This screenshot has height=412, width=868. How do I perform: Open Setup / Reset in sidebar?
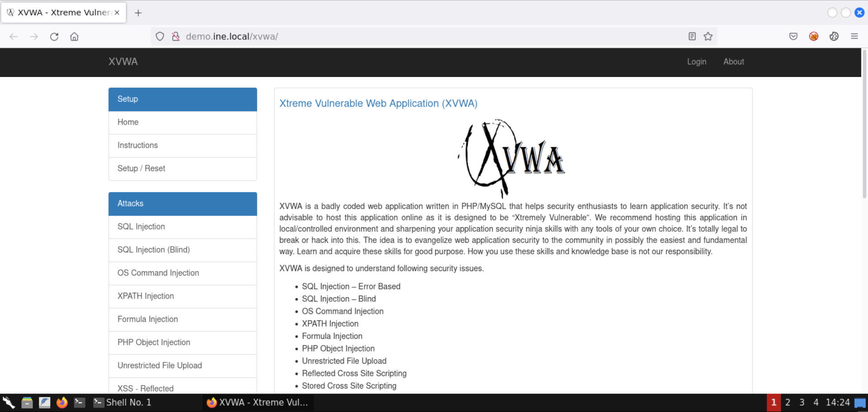tap(141, 169)
